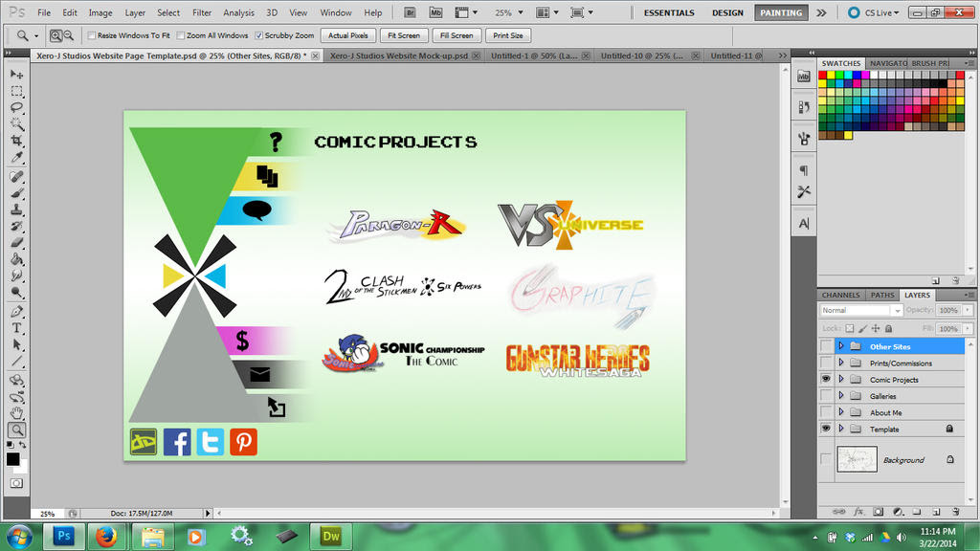Switch to the Paths tab
Screen dimensions: 980x551
tap(881, 295)
